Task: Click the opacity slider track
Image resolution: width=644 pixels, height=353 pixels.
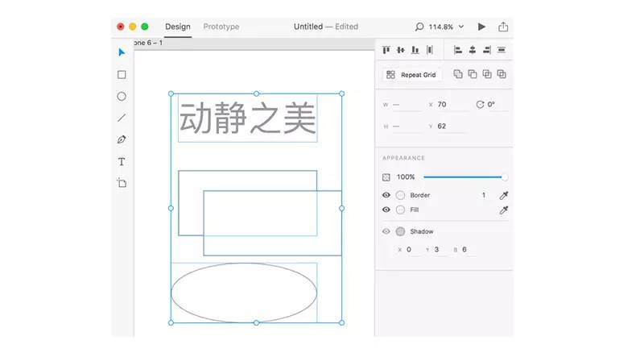Action: [x=463, y=176]
